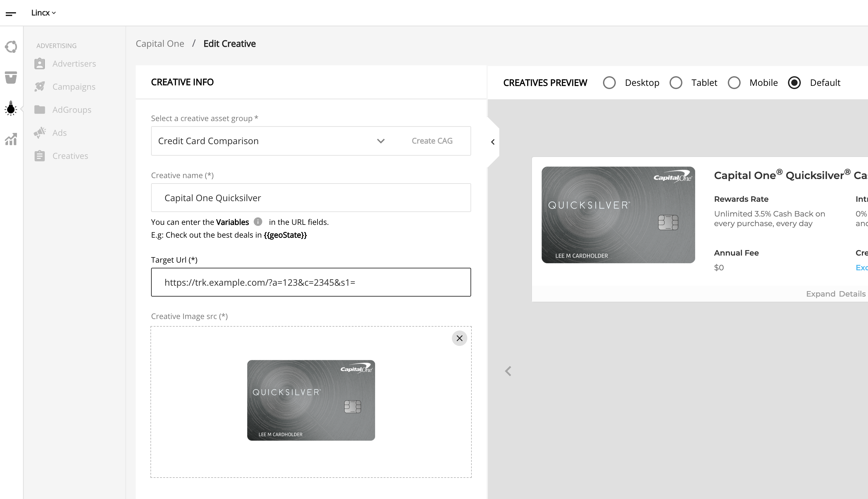The width and height of the screenshot is (868, 499).
Task: Select the Tablet preview radio button
Action: (x=676, y=83)
